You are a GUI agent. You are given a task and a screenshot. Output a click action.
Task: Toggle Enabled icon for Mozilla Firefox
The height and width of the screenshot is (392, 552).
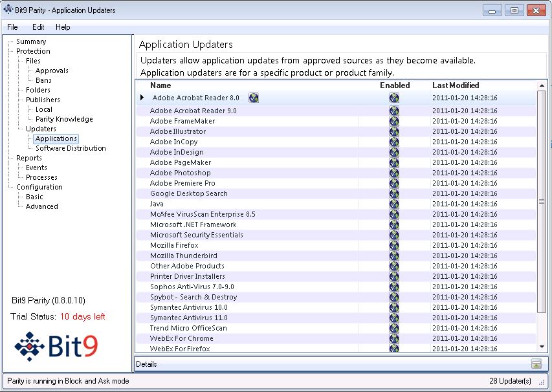(394, 245)
